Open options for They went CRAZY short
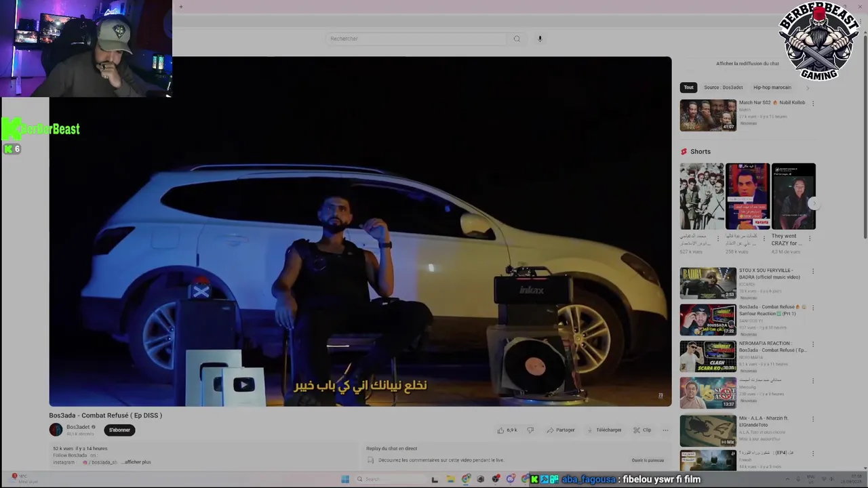 810,239
